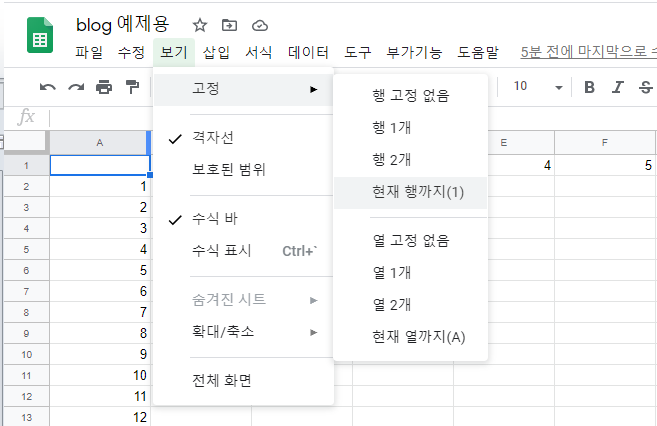The width and height of the screenshot is (657, 426).
Task: Click row 1 cell containing 4
Action: point(521,165)
